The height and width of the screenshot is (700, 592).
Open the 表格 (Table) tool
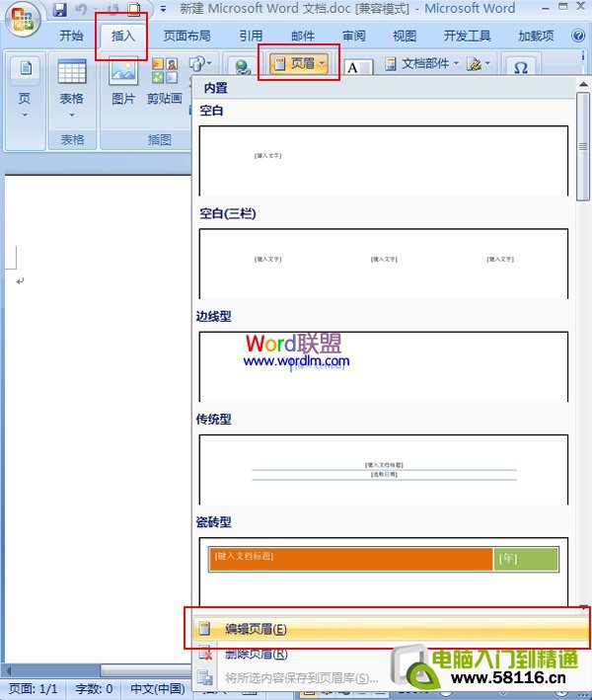tap(72, 82)
